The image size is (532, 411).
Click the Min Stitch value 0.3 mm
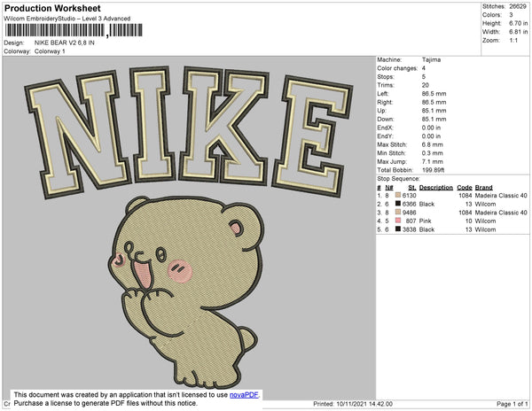(433, 153)
